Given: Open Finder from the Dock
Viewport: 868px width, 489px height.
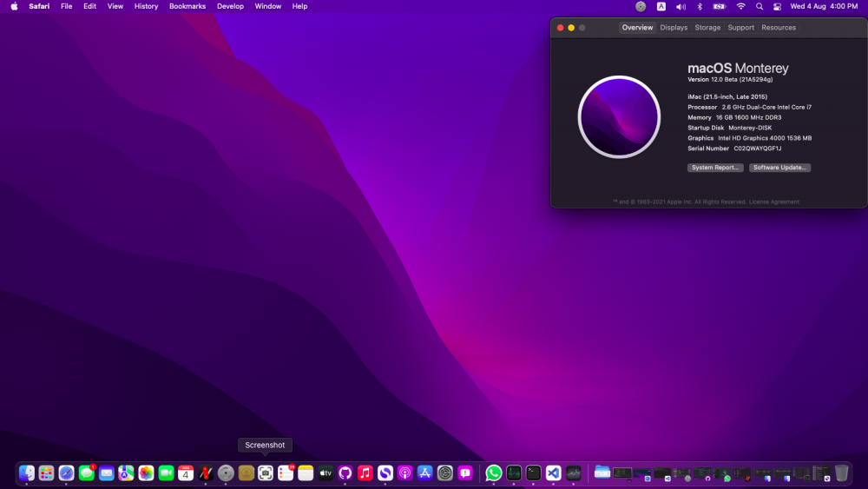Looking at the screenshot, I should [x=27, y=473].
